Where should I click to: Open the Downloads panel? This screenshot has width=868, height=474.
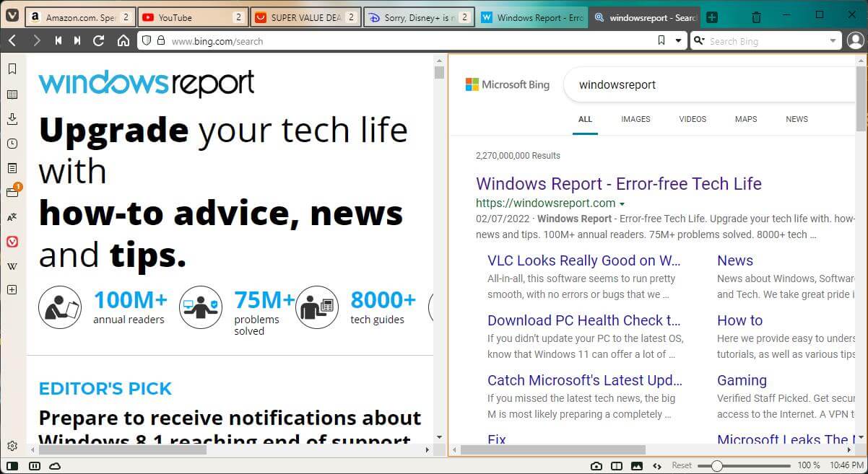[12, 119]
